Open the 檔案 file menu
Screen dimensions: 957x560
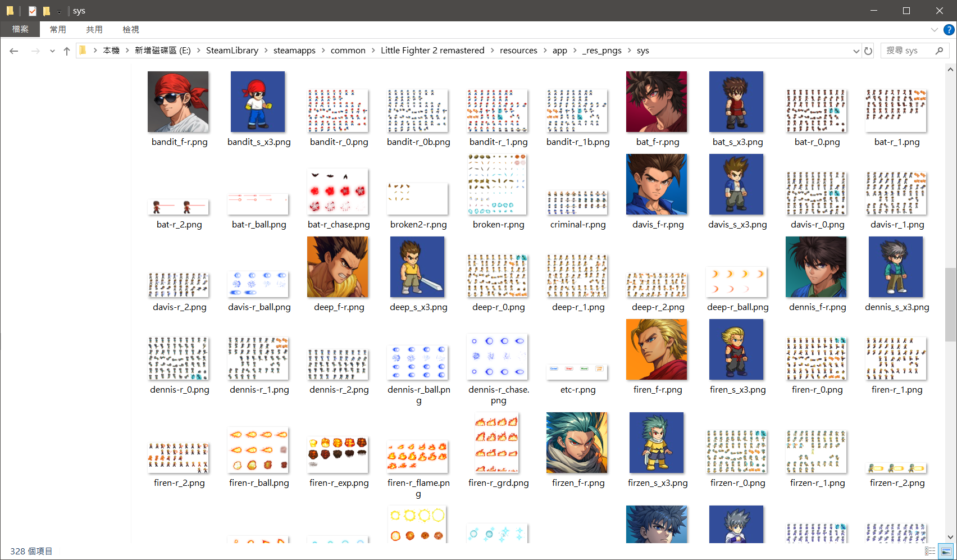pos(20,29)
